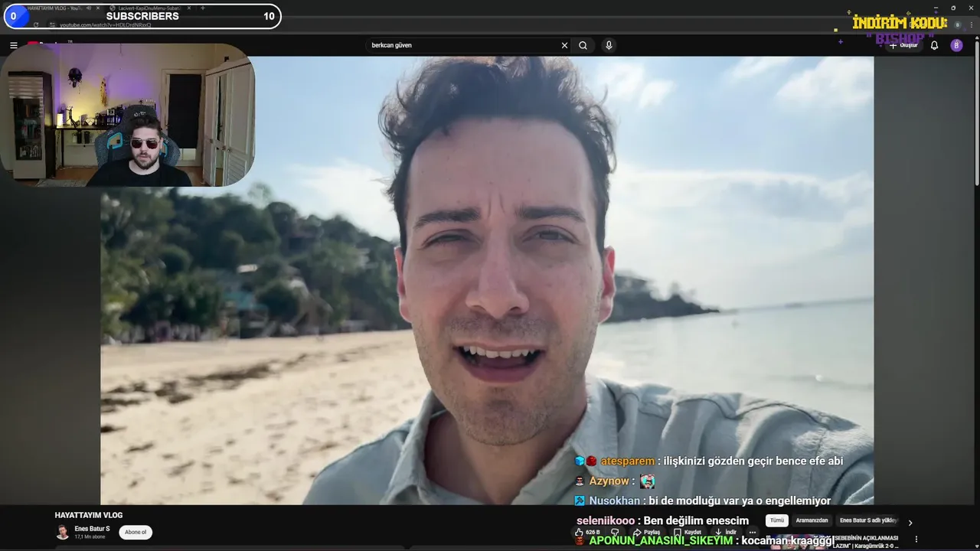The image size is (980, 551).
Task: Click the HAYATTAYIM VLOG video title
Action: coord(89,515)
